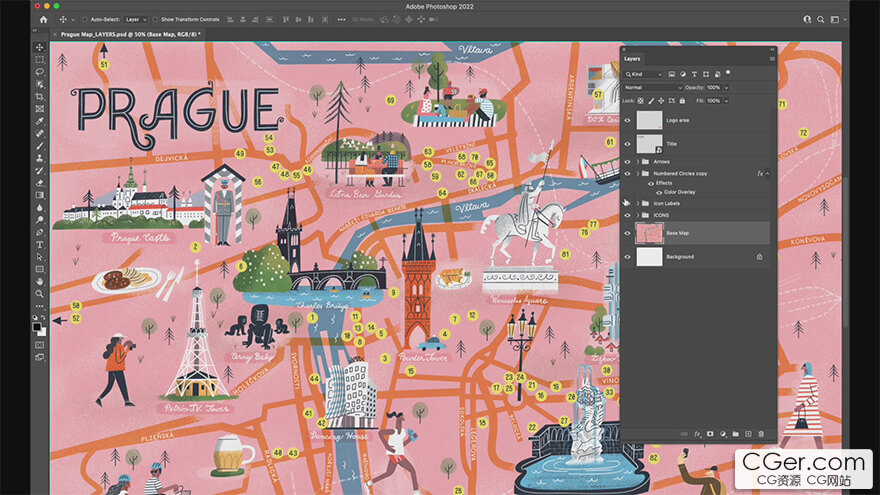880x495 pixels.
Task: Expand the Arrows group
Action: (638, 162)
